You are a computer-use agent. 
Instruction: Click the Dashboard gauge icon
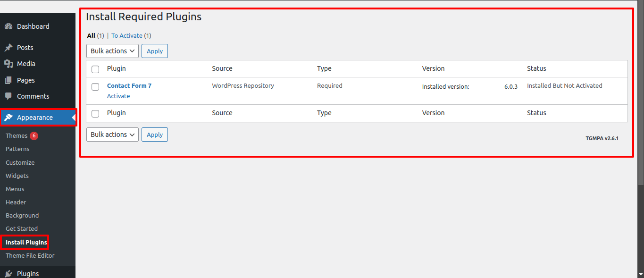point(8,26)
